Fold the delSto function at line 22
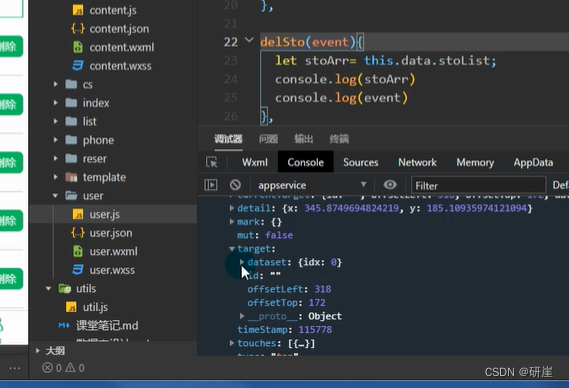This screenshot has width=569, height=388. pyautogui.click(x=249, y=40)
